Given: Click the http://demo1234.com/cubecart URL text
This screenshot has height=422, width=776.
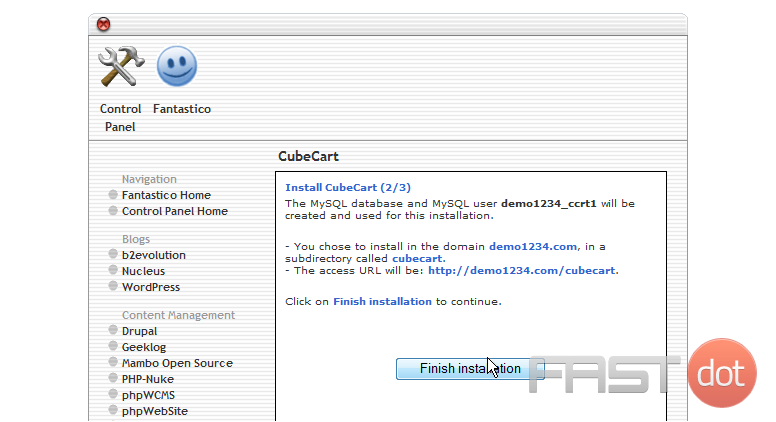Looking at the screenshot, I should (522, 271).
